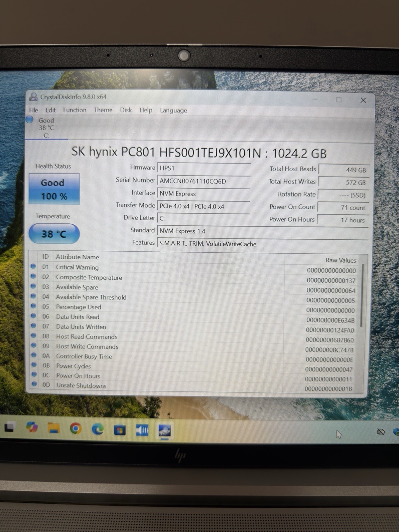Open File Explorer from the taskbar
This screenshot has width=399, height=532.
[x=53, y=428]
